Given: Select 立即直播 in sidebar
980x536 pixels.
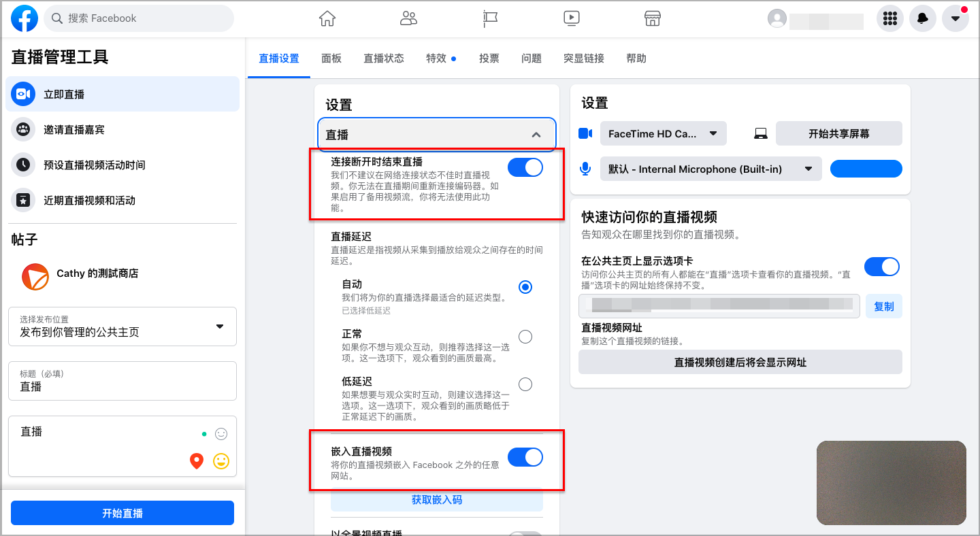Looking at the screenshot, I should [x=122, y=94].
